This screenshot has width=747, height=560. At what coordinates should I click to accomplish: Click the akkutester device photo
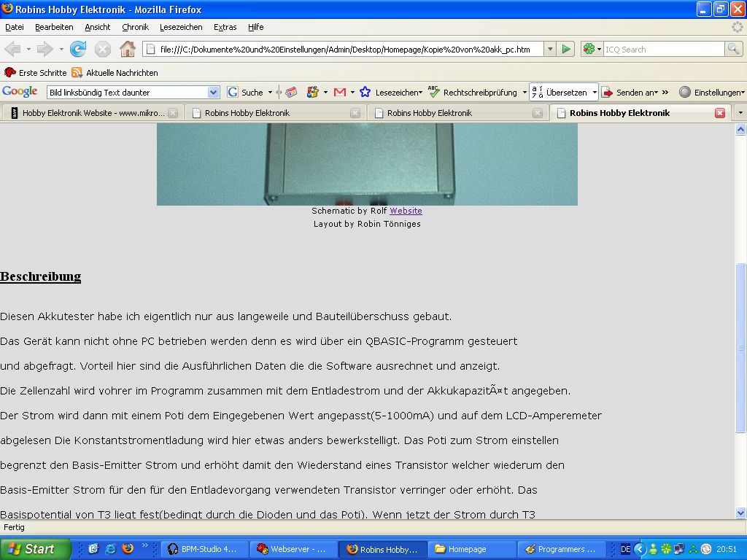tap(367, 164)
